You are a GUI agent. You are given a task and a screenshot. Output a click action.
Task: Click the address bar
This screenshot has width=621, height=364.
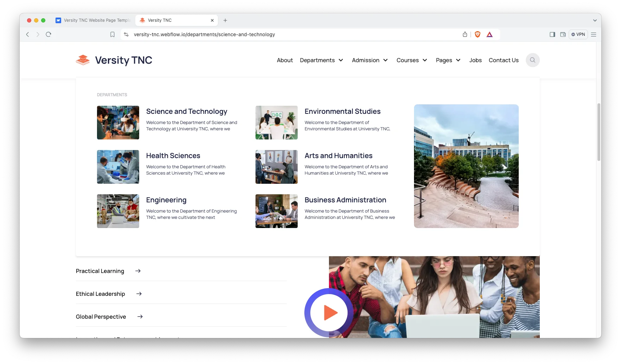[204, 34]
